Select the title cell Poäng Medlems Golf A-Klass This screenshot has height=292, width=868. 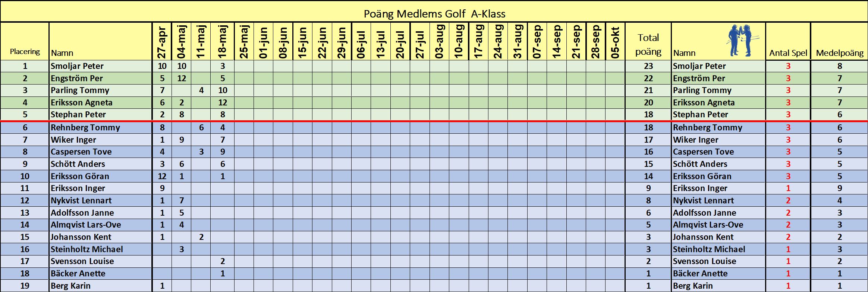click(434, 12)
